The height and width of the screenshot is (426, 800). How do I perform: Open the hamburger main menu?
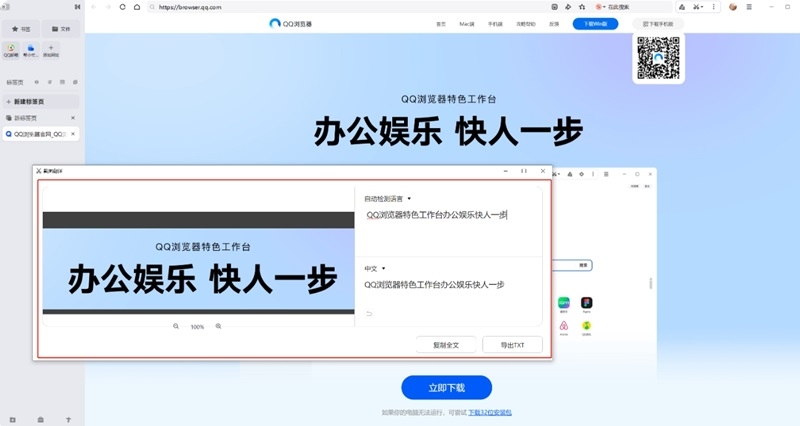point(749,7)
